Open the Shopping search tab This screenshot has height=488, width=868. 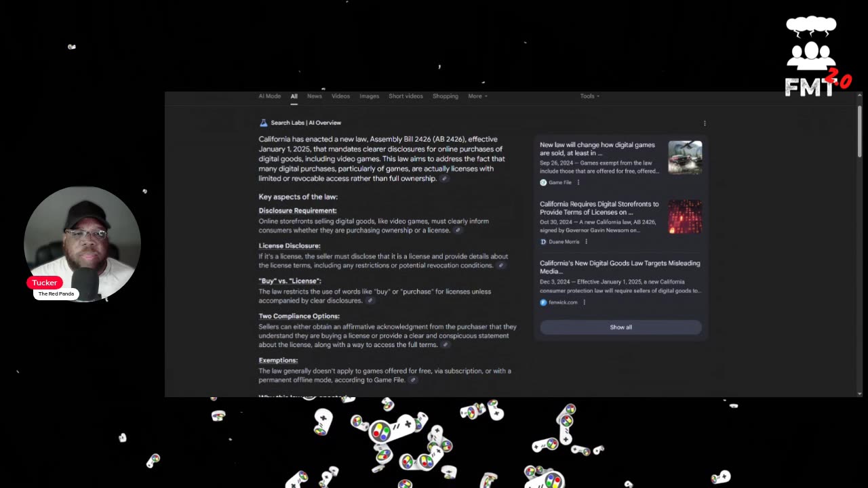[x=446, y=96]
